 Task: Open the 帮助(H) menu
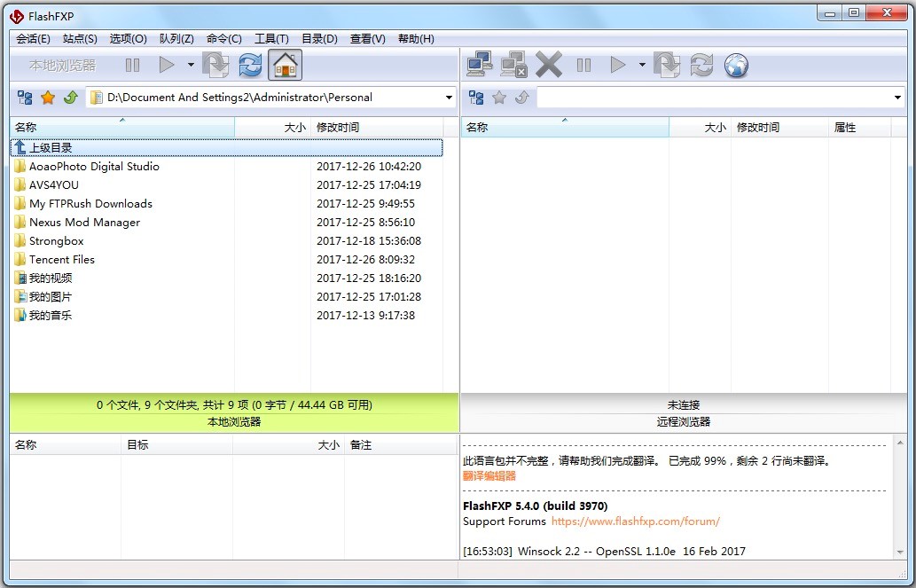coord(416,39)
